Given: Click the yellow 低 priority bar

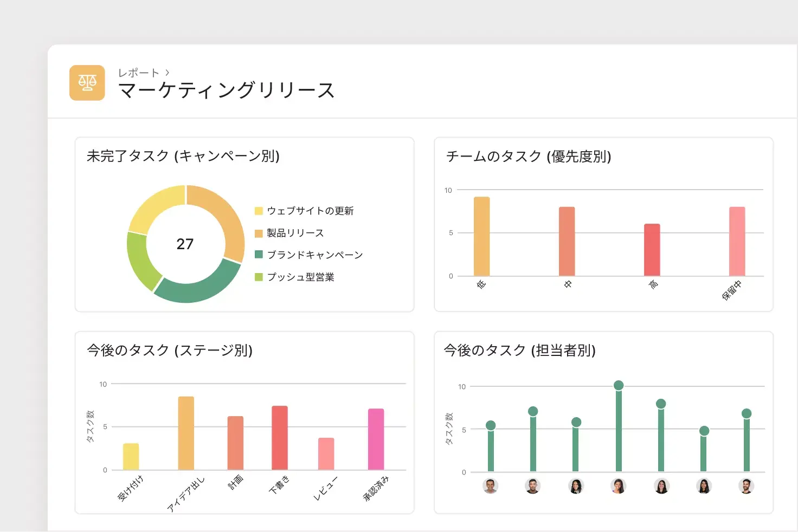Looking at the screenshot, I should pyautogui.click(x=481, y=237).
